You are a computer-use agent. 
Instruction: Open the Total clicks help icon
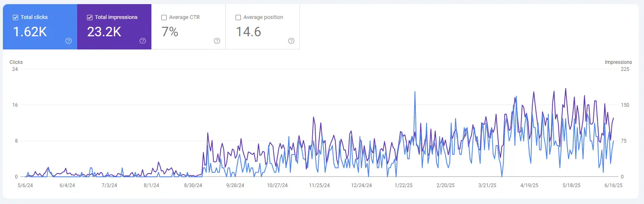(68, 41)
